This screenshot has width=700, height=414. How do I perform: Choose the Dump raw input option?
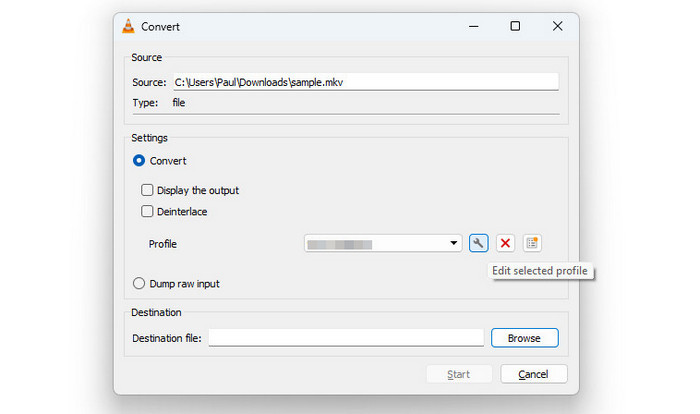(139, 284)
